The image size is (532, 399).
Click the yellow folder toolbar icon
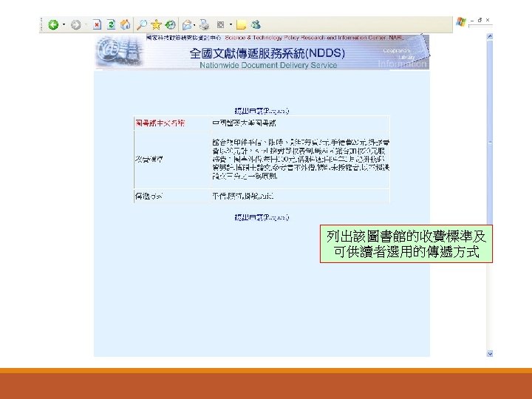(x=241, y=25)
